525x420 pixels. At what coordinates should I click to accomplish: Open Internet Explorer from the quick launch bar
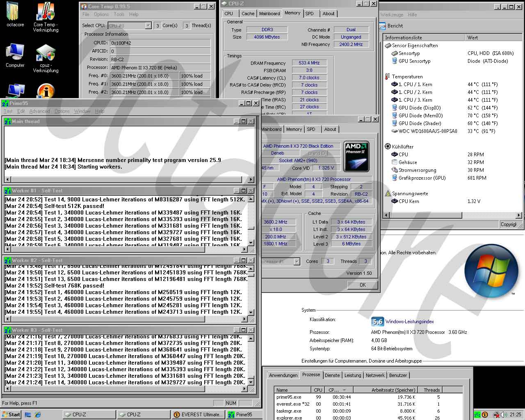point(38,415)
